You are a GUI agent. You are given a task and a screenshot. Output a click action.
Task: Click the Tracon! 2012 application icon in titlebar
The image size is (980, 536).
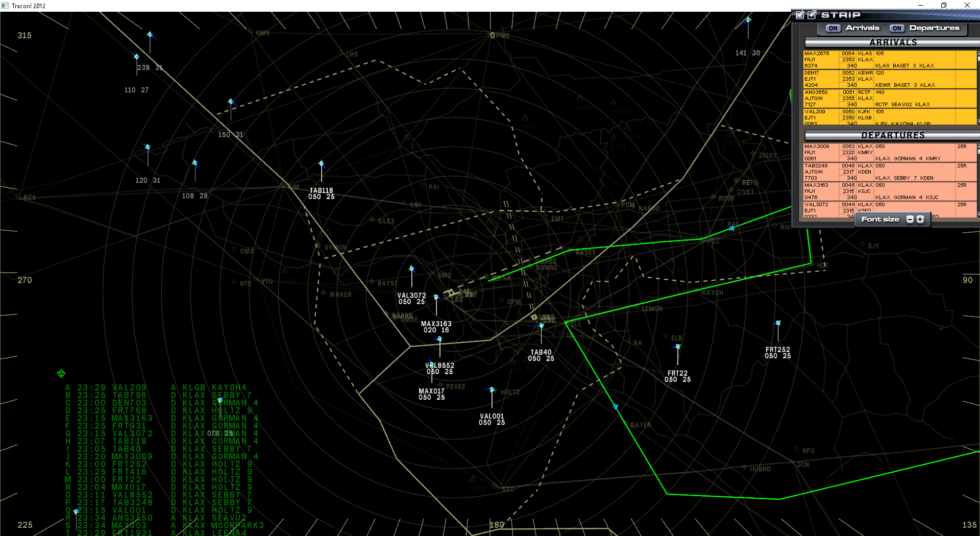pyautogui.click(x=5, y=6)
